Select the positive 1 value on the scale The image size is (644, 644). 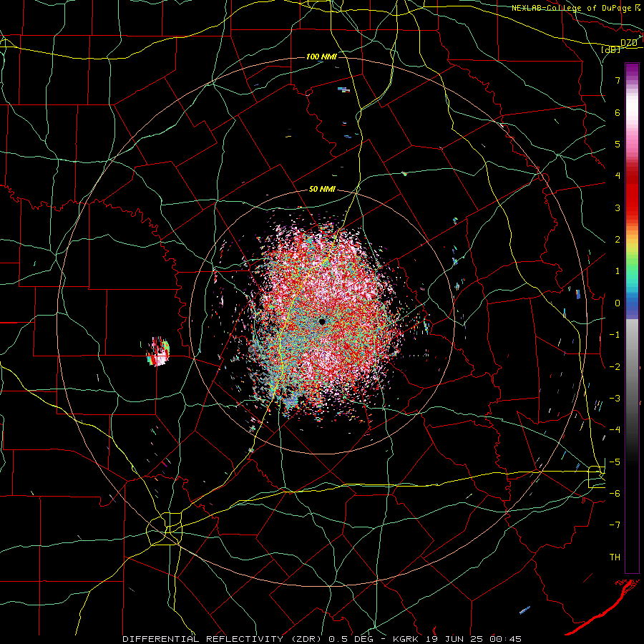coord(618,271)
